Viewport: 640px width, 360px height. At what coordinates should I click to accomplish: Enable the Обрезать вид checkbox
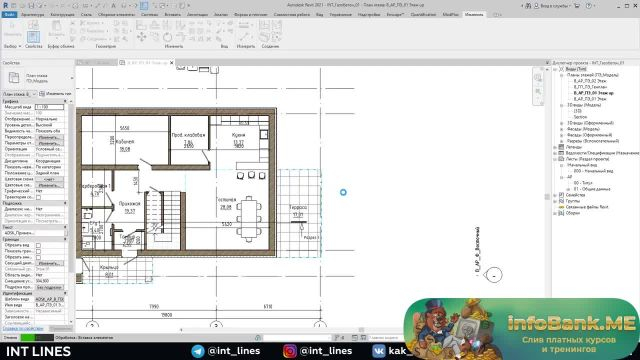tap(38, 245)
